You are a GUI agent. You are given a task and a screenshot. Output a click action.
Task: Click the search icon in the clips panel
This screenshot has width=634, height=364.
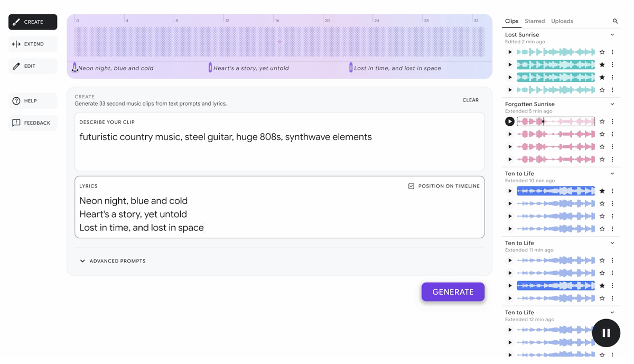[x=615, y=21]
